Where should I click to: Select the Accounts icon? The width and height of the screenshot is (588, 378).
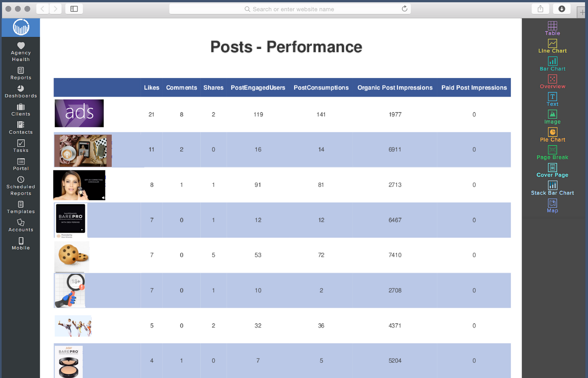[21, 226]
